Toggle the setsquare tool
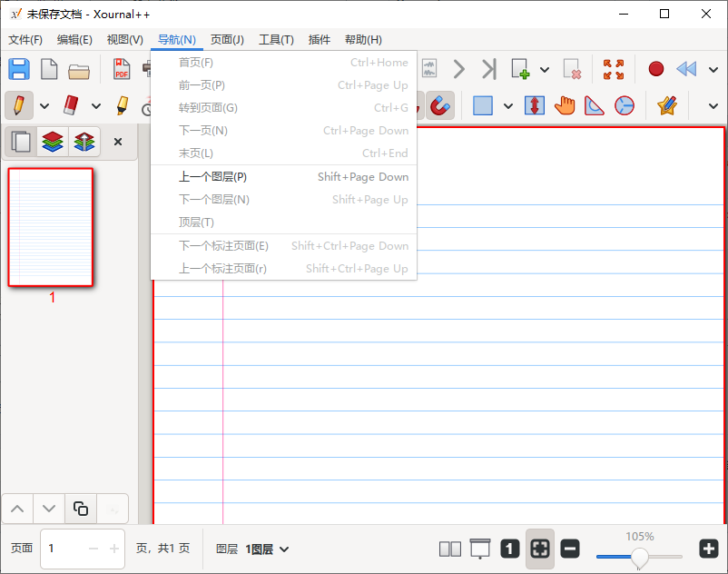The height and width of the screenshot is (574, 728). [x=594, y=105]
